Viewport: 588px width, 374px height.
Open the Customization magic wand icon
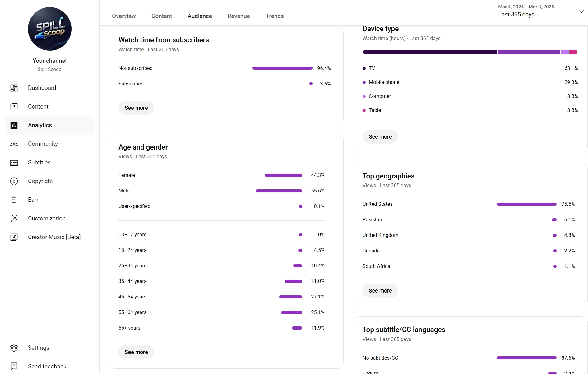pyautogui.click(x=14, y=219)
